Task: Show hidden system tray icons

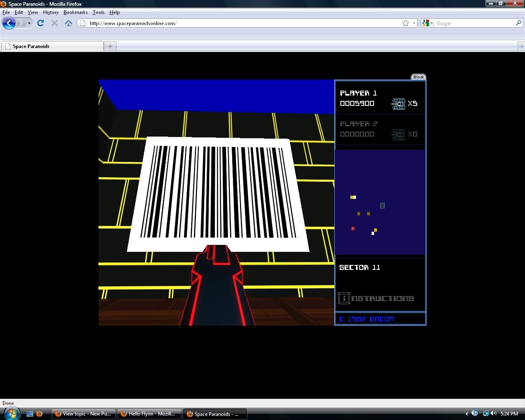Action: tap(467, 414)
